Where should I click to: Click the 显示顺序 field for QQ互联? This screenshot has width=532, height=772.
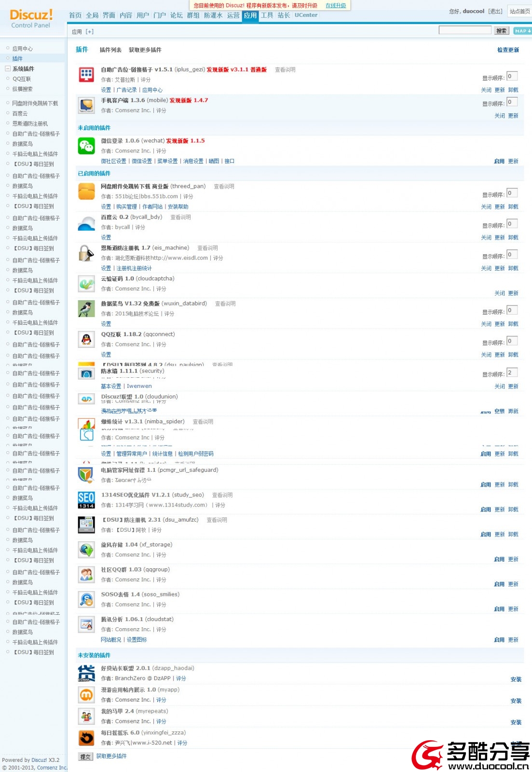tap(512, 341)
